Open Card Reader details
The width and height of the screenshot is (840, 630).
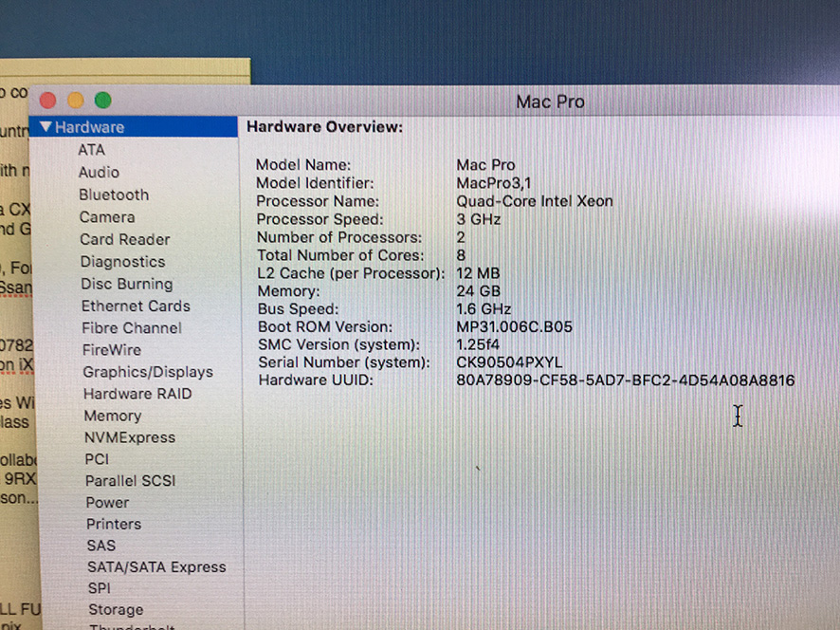125,239
